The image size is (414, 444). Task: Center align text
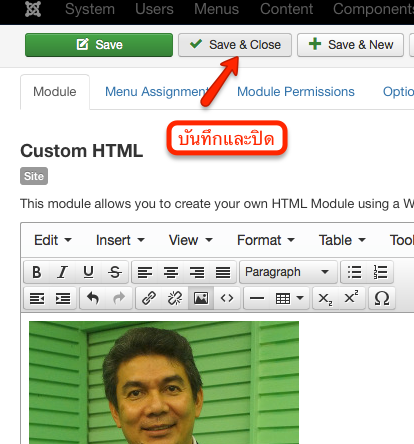pyautogui.click(x=171, y=272)
